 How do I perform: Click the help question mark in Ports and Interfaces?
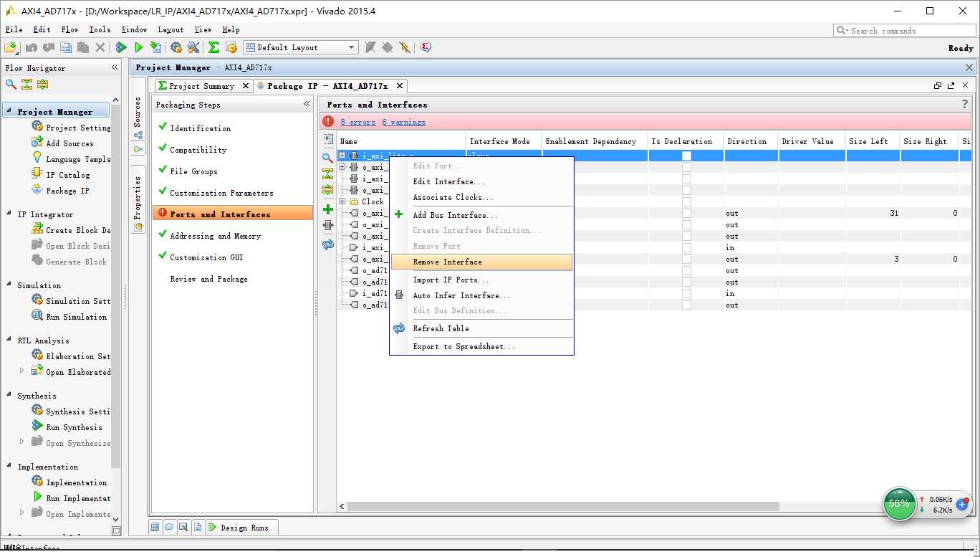(964, 105)
